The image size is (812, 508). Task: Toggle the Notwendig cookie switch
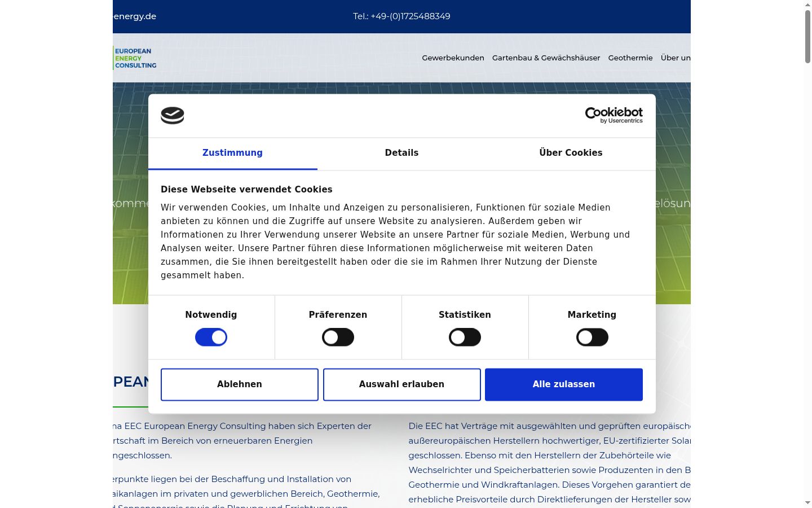(211, 338)
